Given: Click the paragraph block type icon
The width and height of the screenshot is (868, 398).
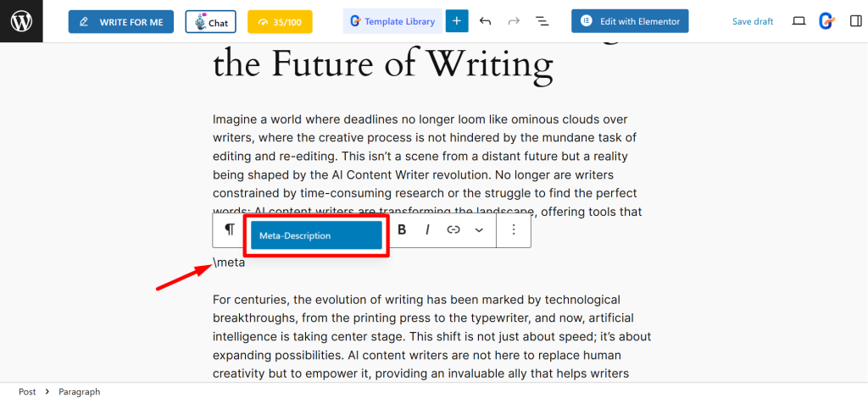Looking at the screenshot, I should click(x=230, y=229).
